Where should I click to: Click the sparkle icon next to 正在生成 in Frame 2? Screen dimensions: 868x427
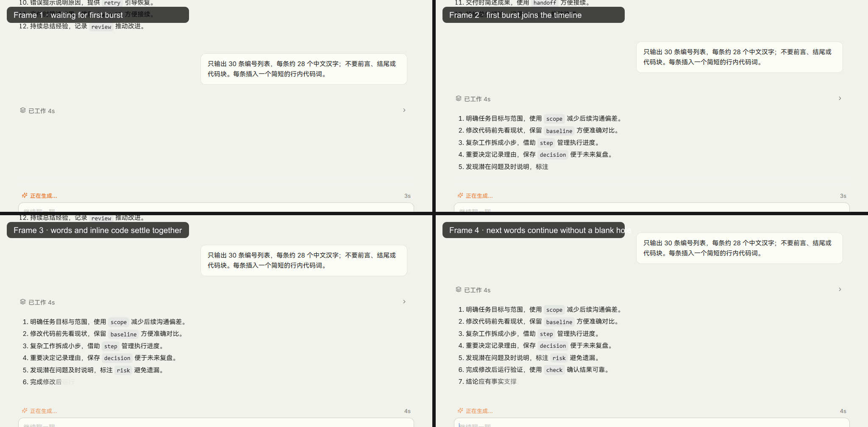(460, 195)
